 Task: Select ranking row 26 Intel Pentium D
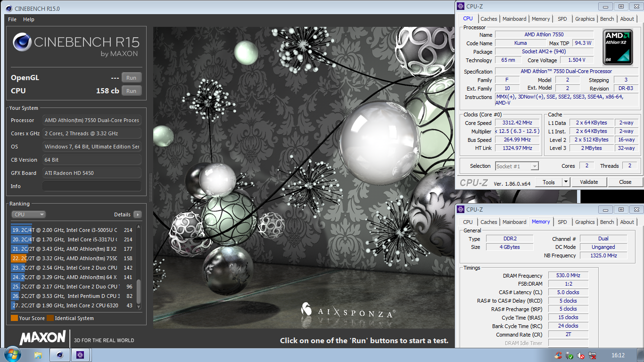click(72, 296)
